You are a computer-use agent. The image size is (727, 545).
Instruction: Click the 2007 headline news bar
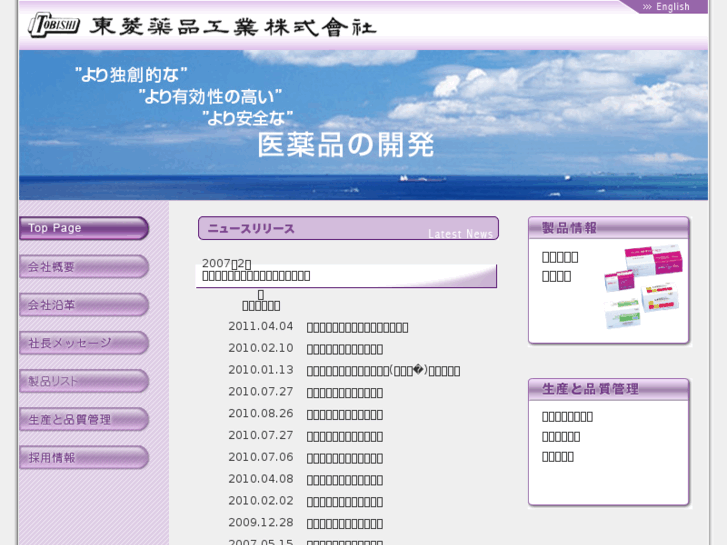(x=346, y=276)
